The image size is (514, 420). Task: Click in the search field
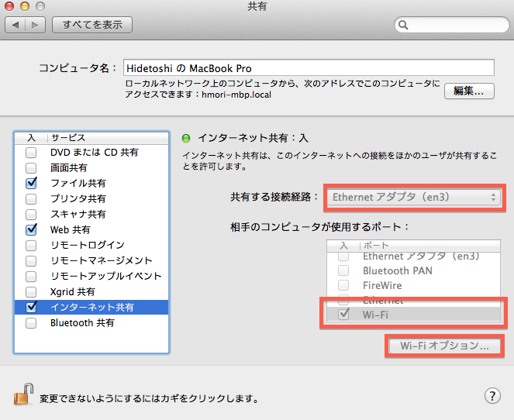tap(452, 25)
